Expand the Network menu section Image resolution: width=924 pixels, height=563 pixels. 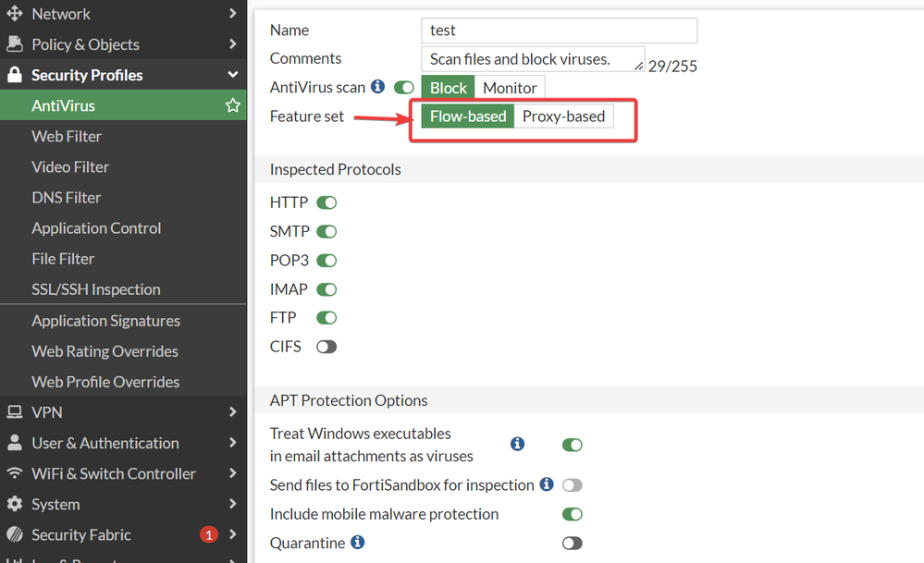pyautogui.click(x=232, y=14)
